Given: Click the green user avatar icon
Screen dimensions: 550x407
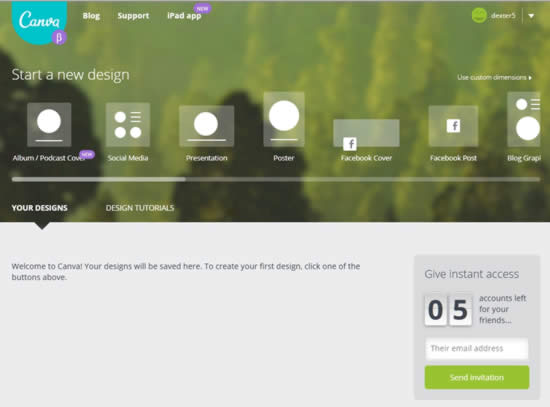Looking at the screenshot, I should [479, 15].
